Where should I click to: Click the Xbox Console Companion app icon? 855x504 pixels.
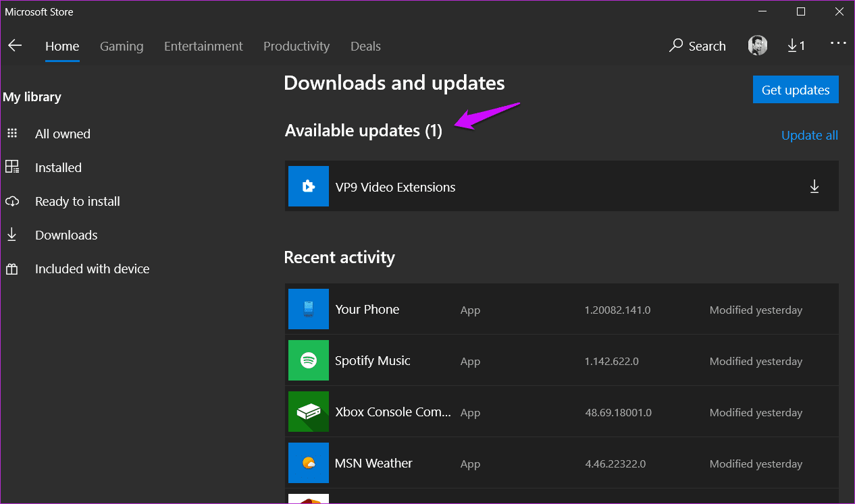(x=309, y=412)
